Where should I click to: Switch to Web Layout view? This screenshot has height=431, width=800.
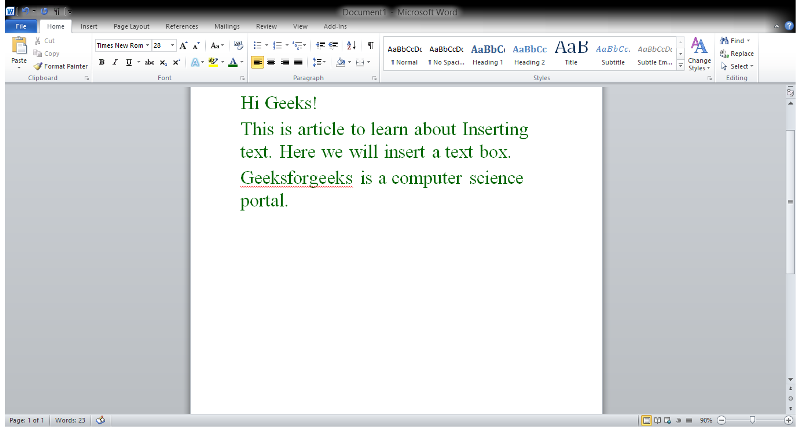pos(667,420)
